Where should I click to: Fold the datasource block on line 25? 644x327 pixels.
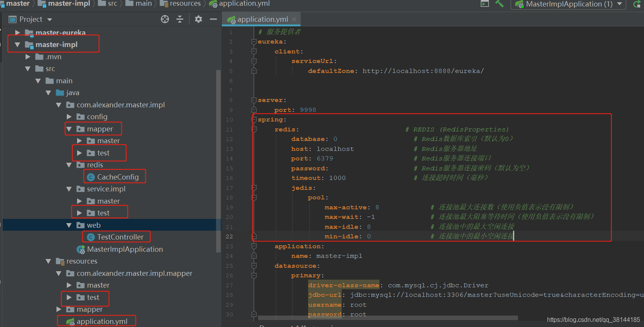coord(254,266)
